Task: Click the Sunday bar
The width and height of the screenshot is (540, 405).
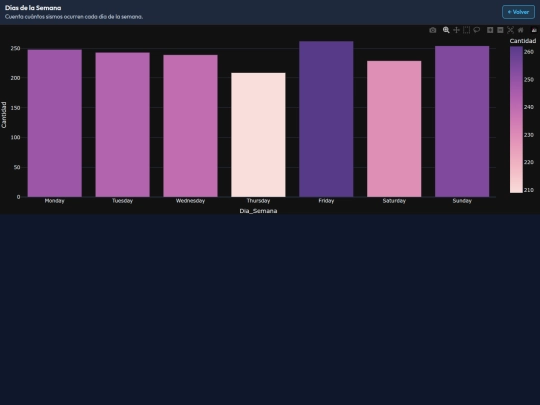Action: pyautogui.click(x=462, y=122)
